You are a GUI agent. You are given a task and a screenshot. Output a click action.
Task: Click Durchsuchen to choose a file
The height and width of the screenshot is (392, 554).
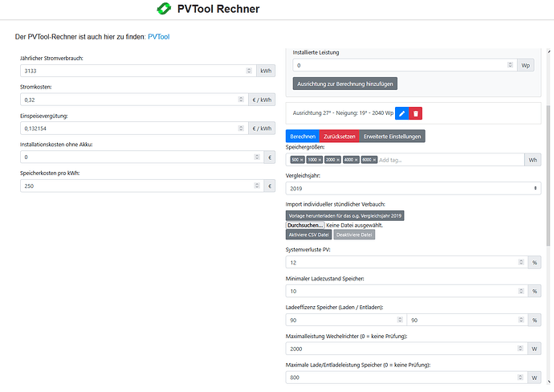(x=305, y=225)
